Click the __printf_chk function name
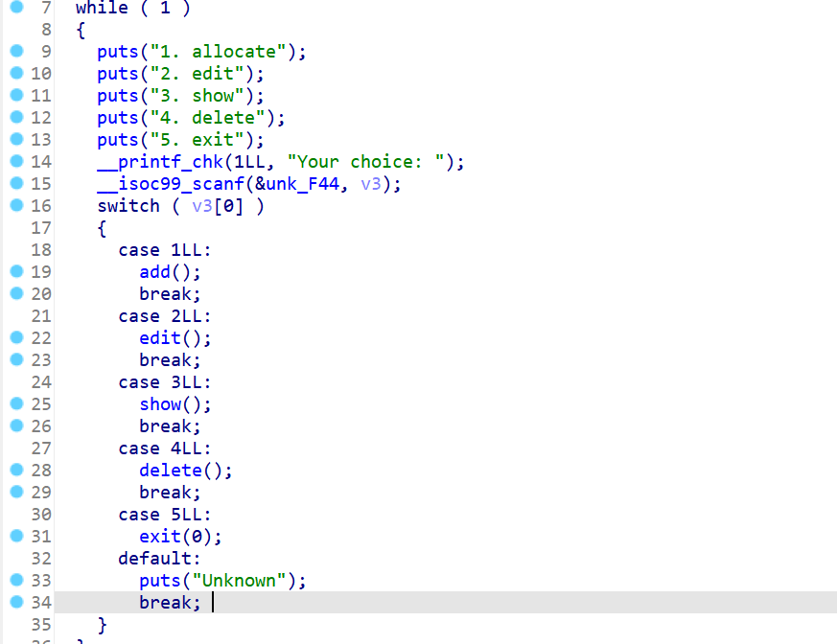The width and height of the screenshot is (837, 644). point(154,162)
